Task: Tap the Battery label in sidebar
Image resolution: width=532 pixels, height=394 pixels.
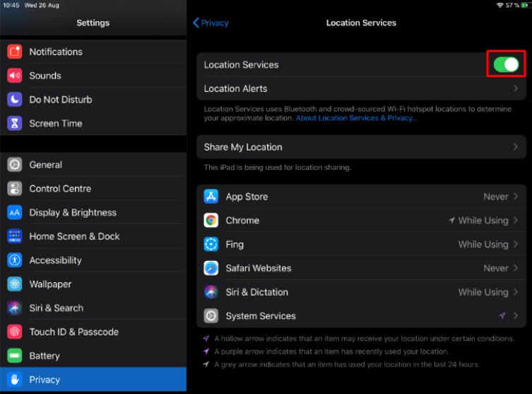Action: point(45,356)
